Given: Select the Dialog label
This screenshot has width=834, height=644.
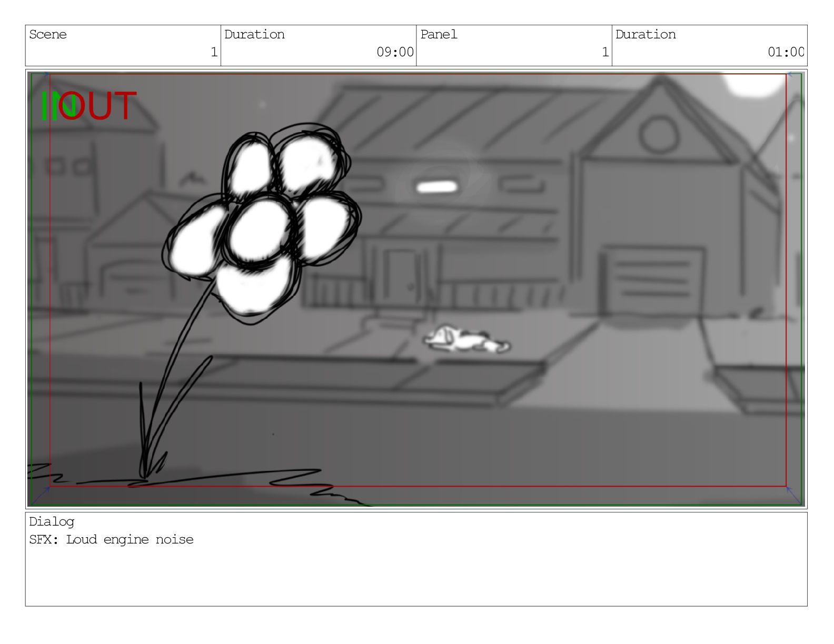Looking at the screenshot, I should point(52,522).
